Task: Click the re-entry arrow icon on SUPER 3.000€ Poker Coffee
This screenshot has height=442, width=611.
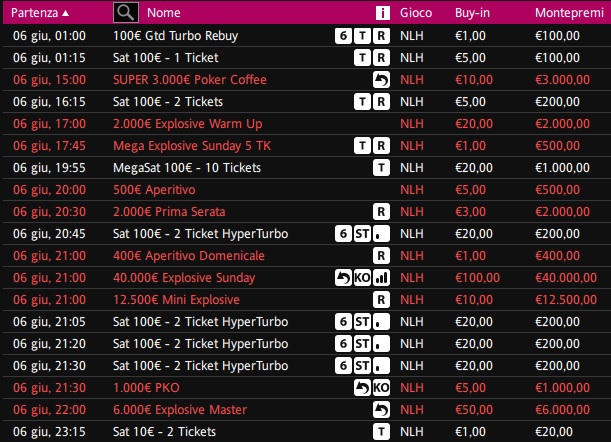Action: pos(381,80)
